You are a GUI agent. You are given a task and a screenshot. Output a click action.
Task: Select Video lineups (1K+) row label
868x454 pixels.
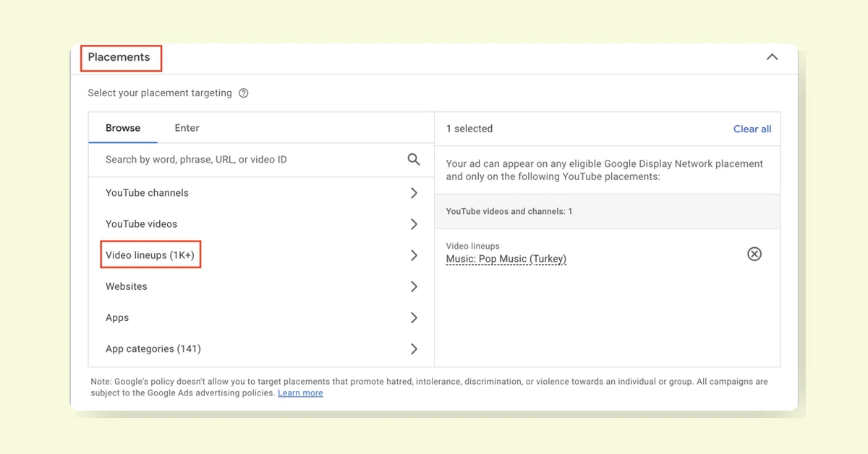click(150, 255)
